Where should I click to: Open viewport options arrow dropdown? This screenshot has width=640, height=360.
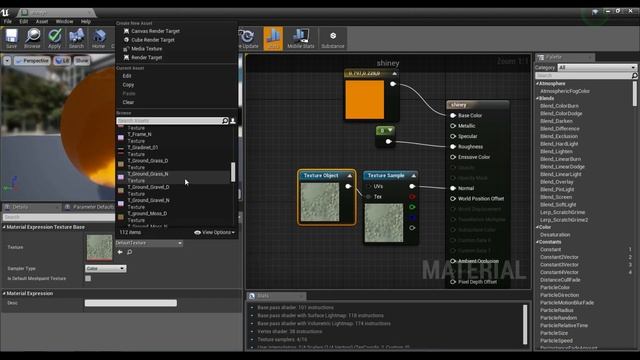tap(7, 60)
